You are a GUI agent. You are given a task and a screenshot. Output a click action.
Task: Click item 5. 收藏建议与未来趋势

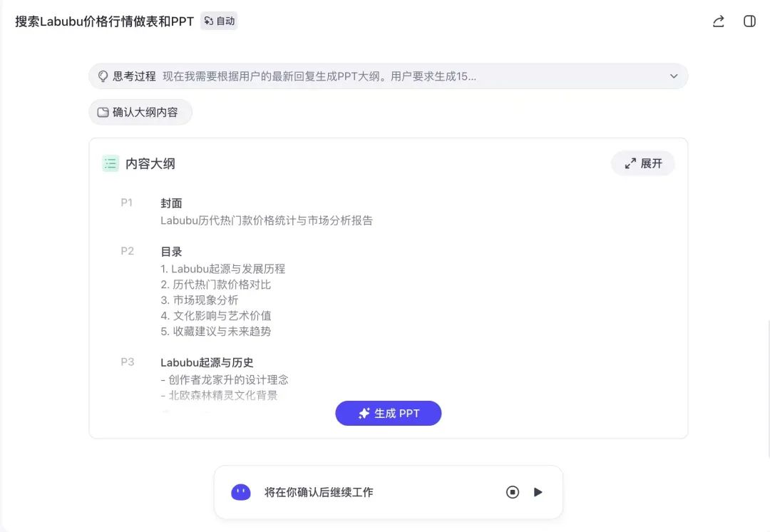pos(216,332)
